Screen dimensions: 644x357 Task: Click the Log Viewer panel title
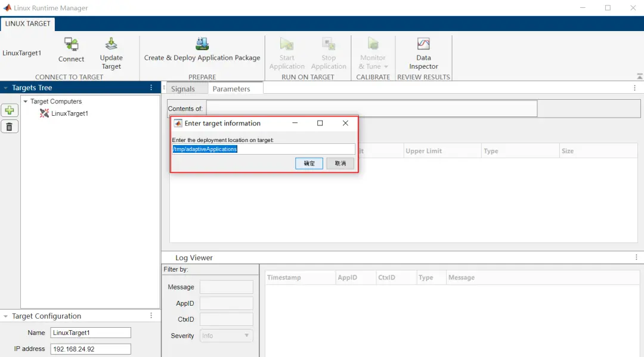[x=194, y=258]
